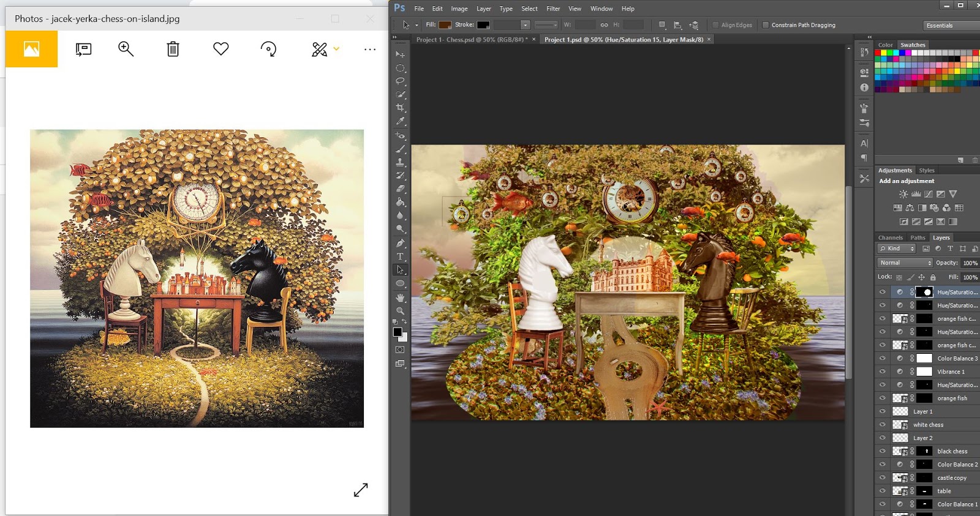The image size is (980, 516).
Task: Click the foreground color swatch
Action: point(398,332)
